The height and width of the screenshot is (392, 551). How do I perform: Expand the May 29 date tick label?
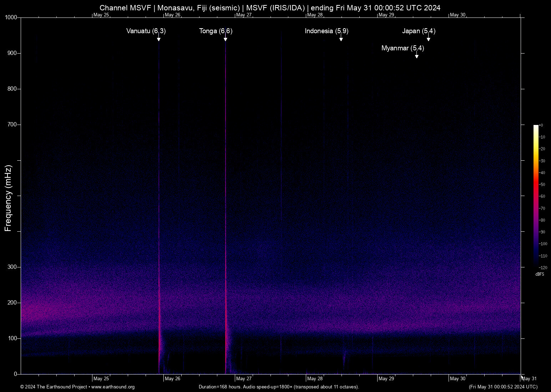point(386,378)
